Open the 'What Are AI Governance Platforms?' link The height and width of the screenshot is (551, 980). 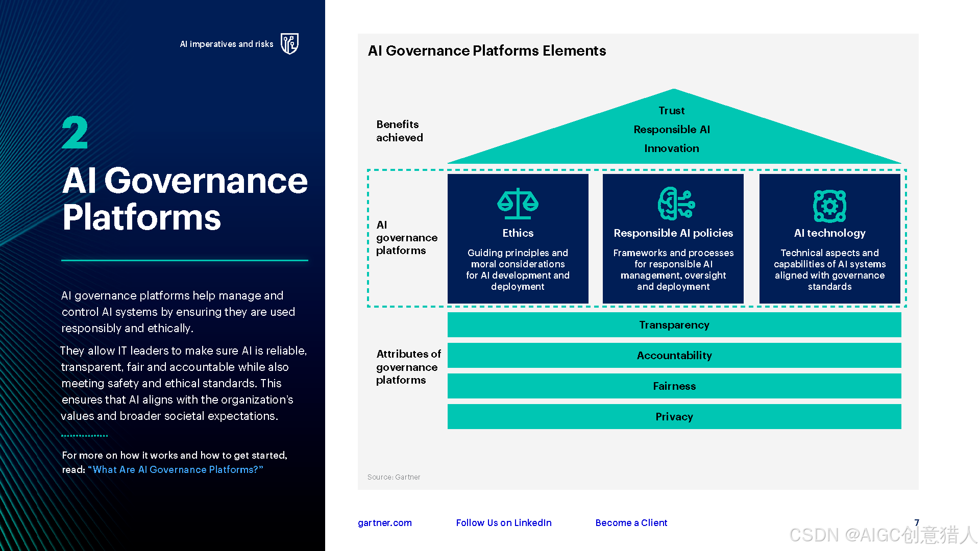[176, 469]
